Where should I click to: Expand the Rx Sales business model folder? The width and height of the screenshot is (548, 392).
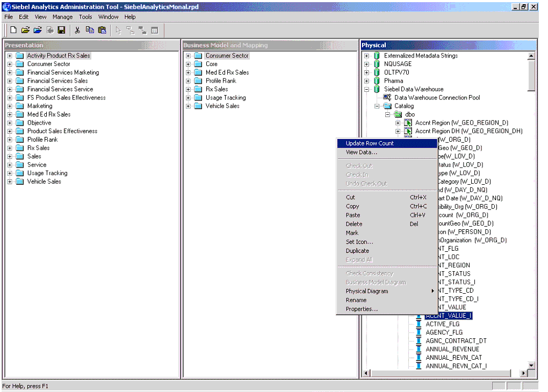pyautogui.click(x=188, y=89)
